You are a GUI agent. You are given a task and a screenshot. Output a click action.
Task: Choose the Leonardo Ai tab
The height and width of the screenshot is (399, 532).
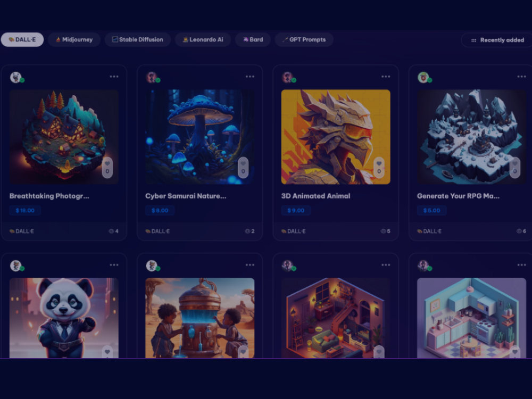[x=203, y=40]
